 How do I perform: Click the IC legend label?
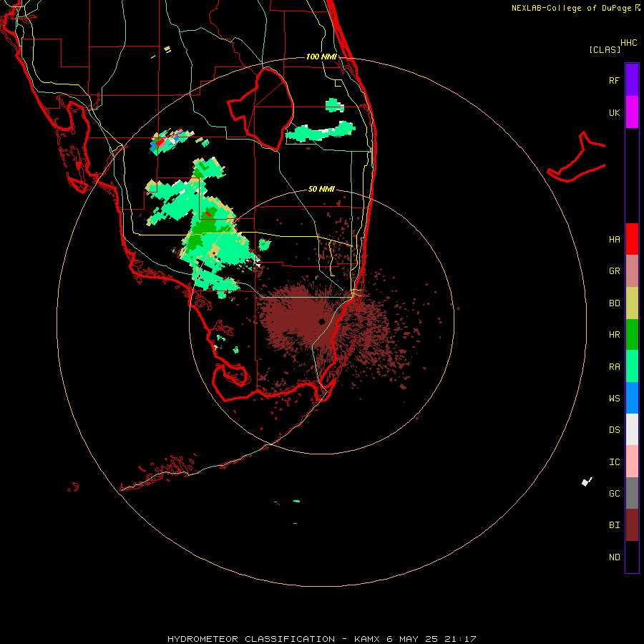(614, 462)
